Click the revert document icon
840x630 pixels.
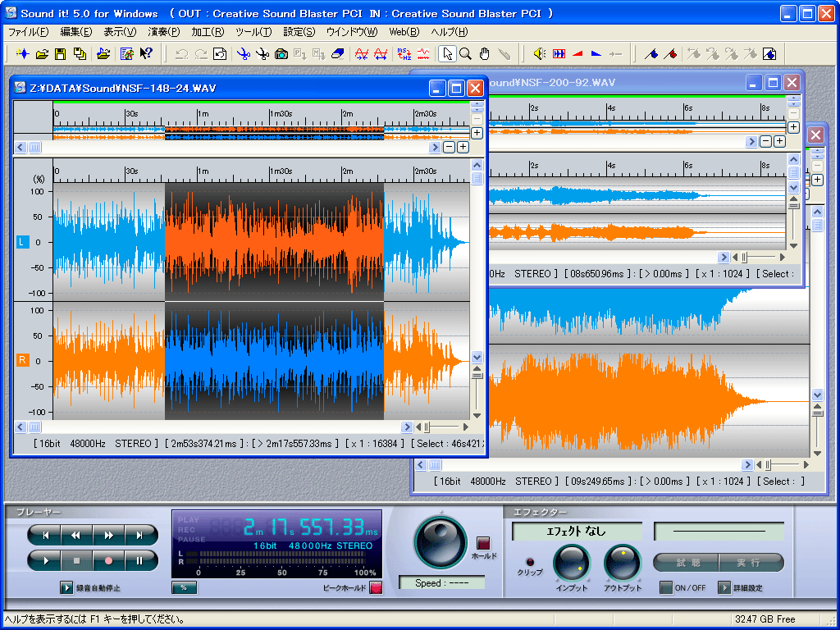[x=220, y=53]
